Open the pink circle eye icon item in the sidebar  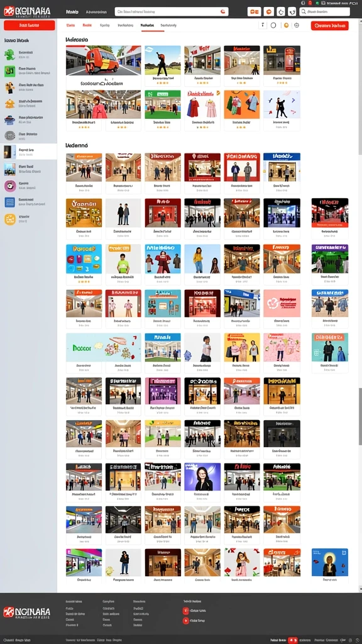click(x=29, y=186)
